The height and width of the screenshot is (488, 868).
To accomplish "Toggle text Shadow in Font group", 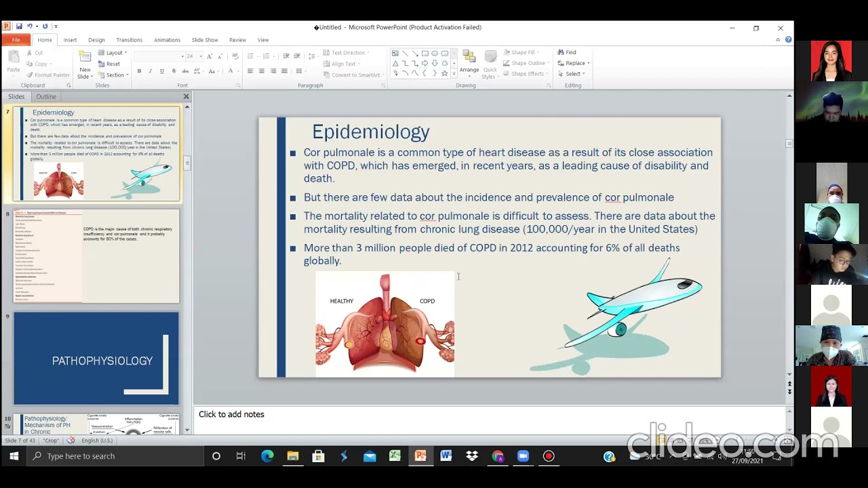I will pyautogui.click(x=174, y=71).
